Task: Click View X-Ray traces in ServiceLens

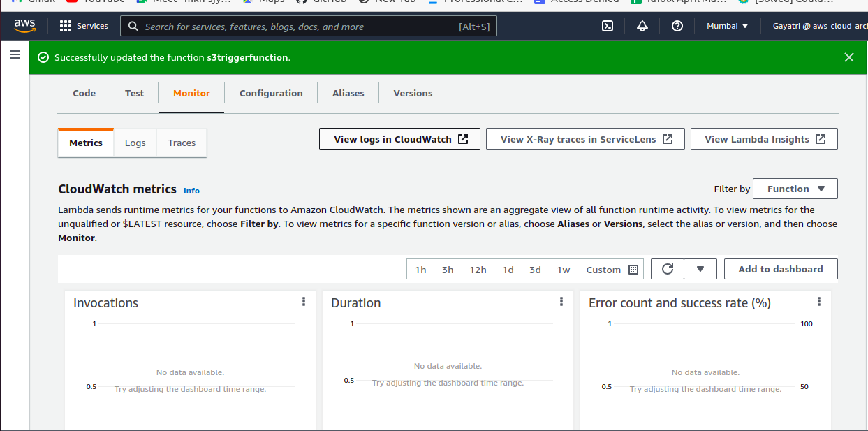Action: [585, 139]
